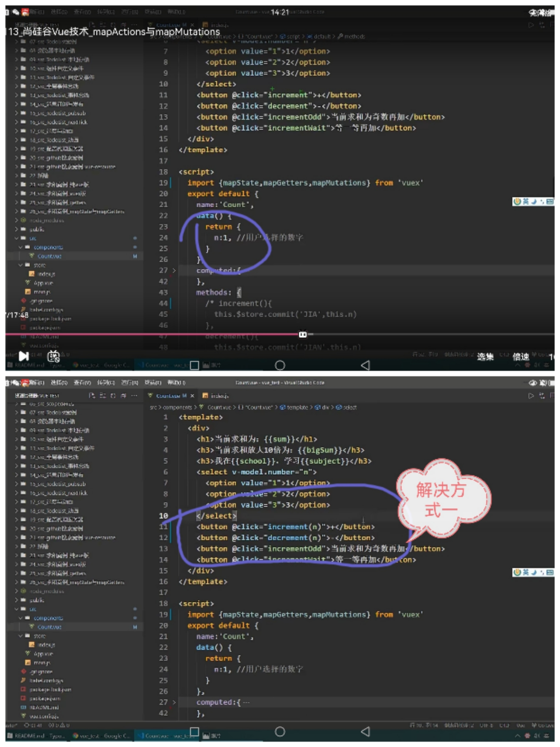Image resolution: width=560 pixels, height=747 pixels.
Task: Click New Folder icon in lower explorer header
Action: (103, 396)
